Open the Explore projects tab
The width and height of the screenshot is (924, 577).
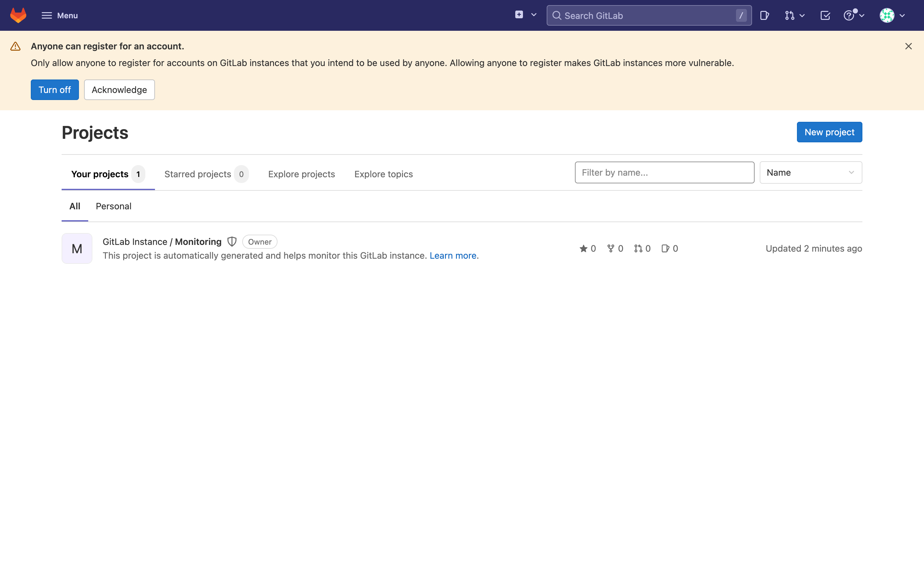tap(301, 174)
